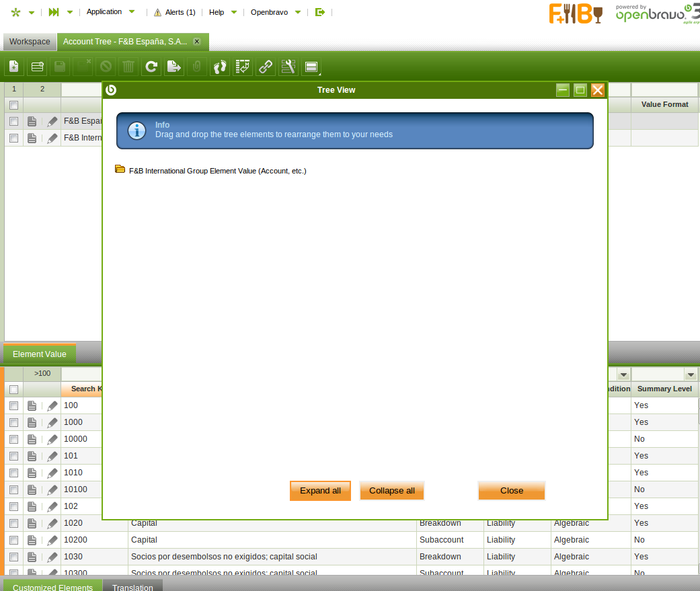700x591 pixels.
Task: Check the box for row 1030
Action: [x=14, y=557]
